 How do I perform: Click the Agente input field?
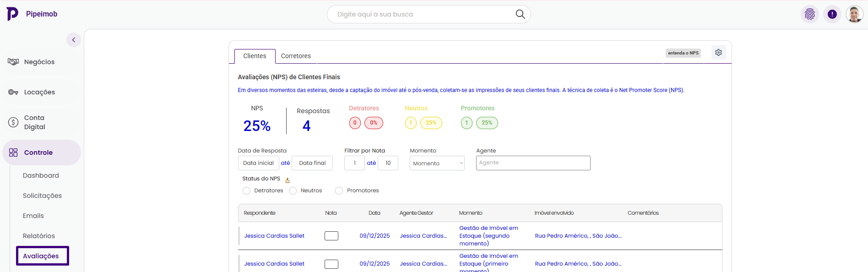coord(533,163)
